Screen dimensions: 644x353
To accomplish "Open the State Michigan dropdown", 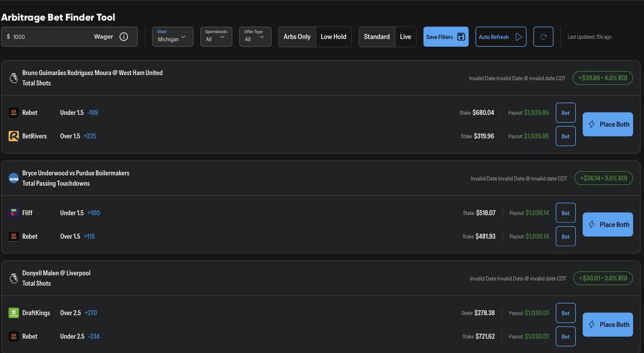I will (172, 37).
